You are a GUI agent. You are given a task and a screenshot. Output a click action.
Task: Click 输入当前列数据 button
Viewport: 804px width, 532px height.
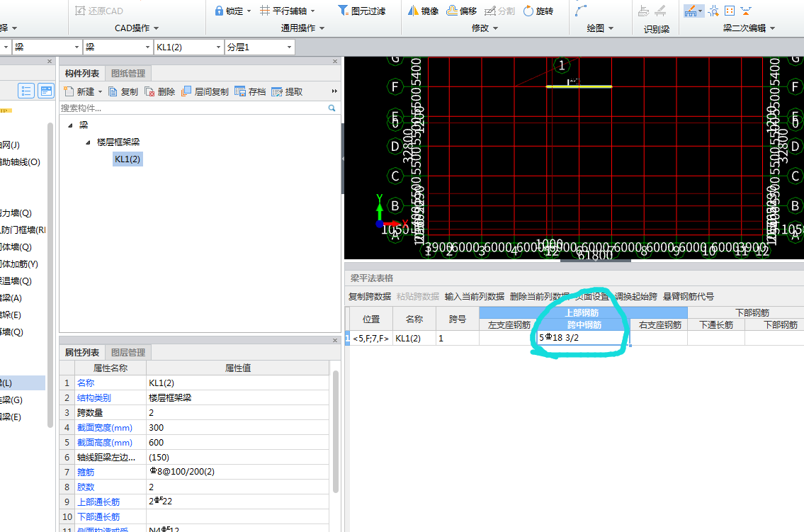pos(475,296)
